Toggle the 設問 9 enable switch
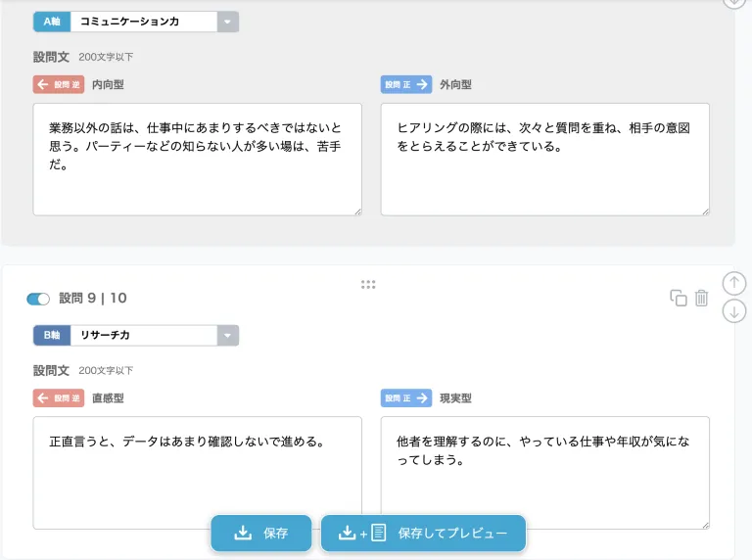The image size is (752, 560). click(38, 300)
